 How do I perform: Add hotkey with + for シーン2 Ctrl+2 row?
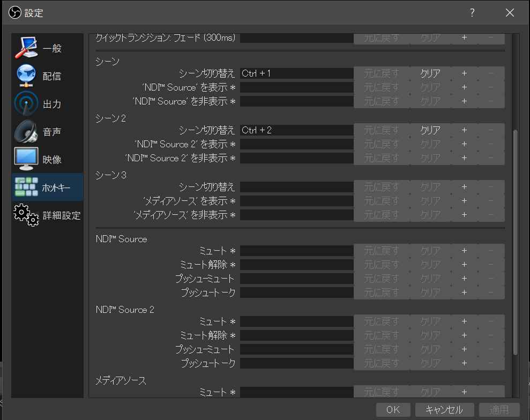464,130
